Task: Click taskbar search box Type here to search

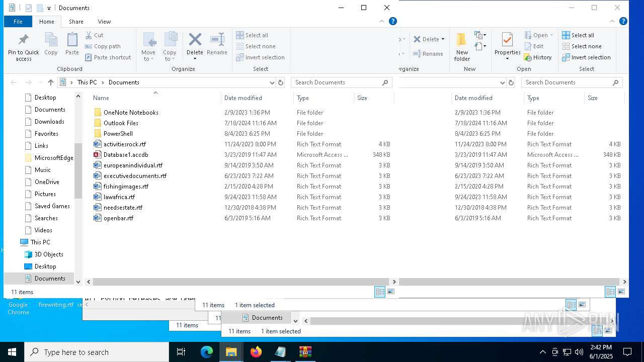Action: (x=97, y=352)
